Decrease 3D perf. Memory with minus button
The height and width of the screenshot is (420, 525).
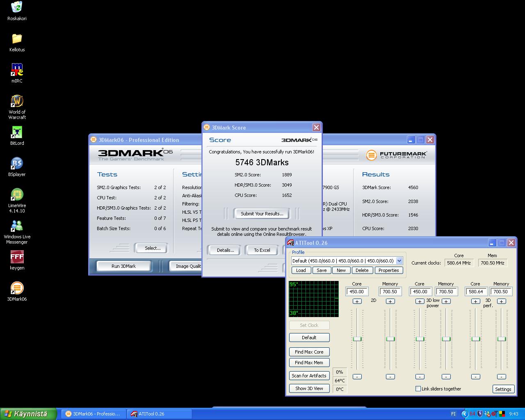501,377
